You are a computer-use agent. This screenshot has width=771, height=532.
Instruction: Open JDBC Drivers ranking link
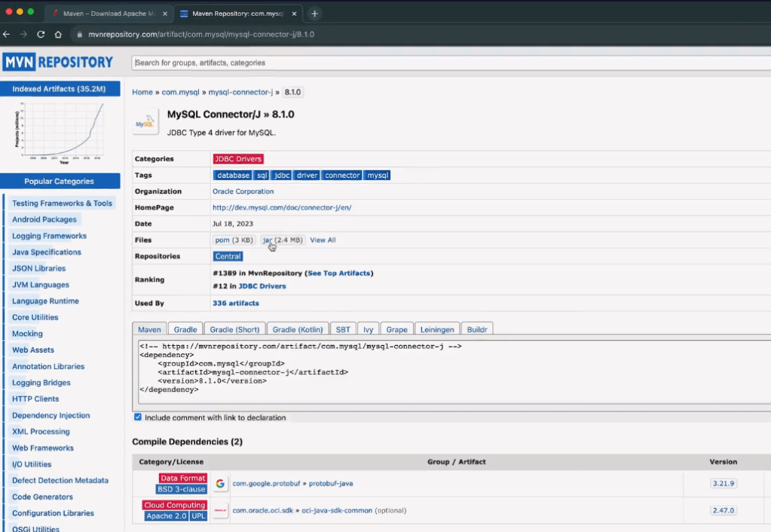tap(262, 286)
